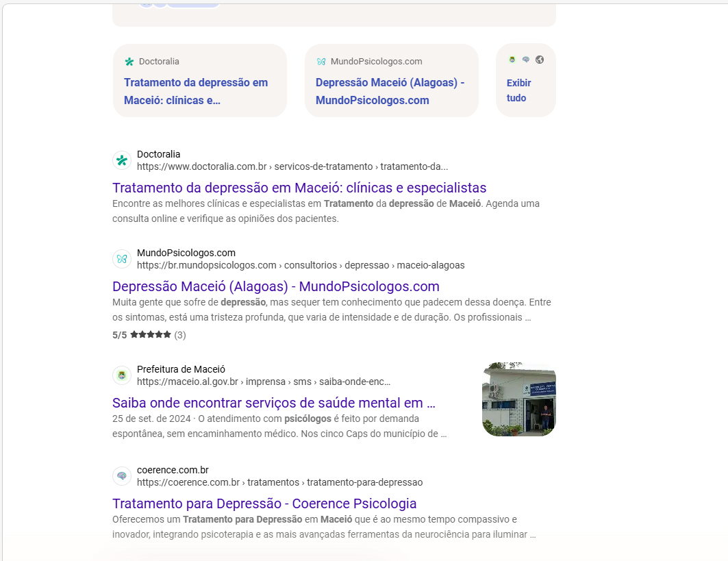Viewport: 728px width, 561px height.
Task: Click br.mundopsicologos.com URL breadcrumb
Action: coord(301,265)
